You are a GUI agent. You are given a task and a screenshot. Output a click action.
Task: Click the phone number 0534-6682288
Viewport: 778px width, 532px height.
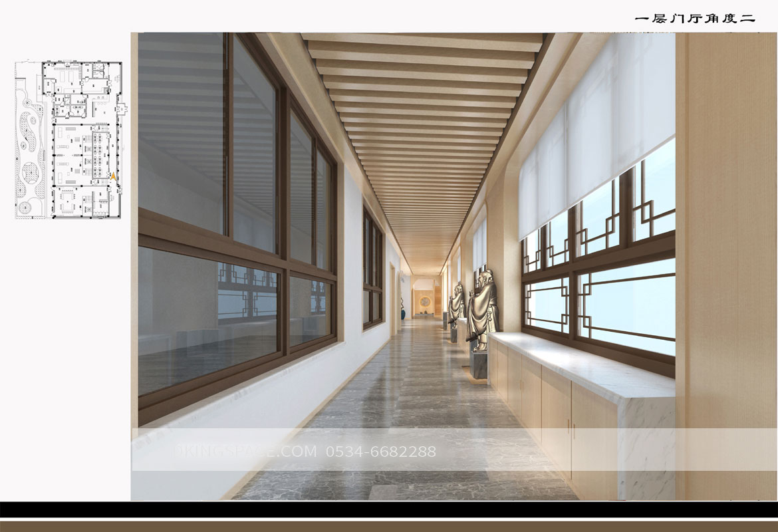point(381,452)
